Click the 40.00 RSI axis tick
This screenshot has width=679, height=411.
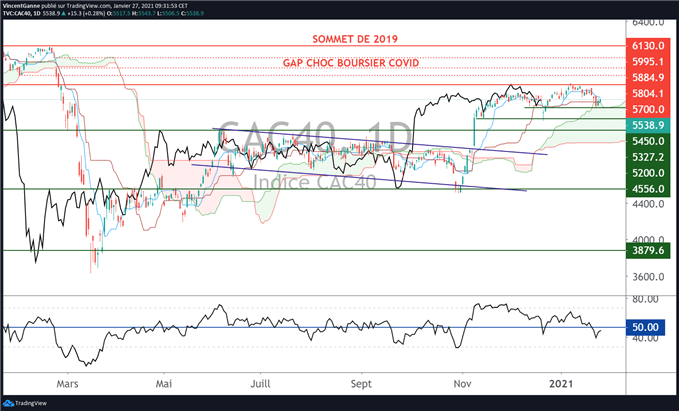645,338
